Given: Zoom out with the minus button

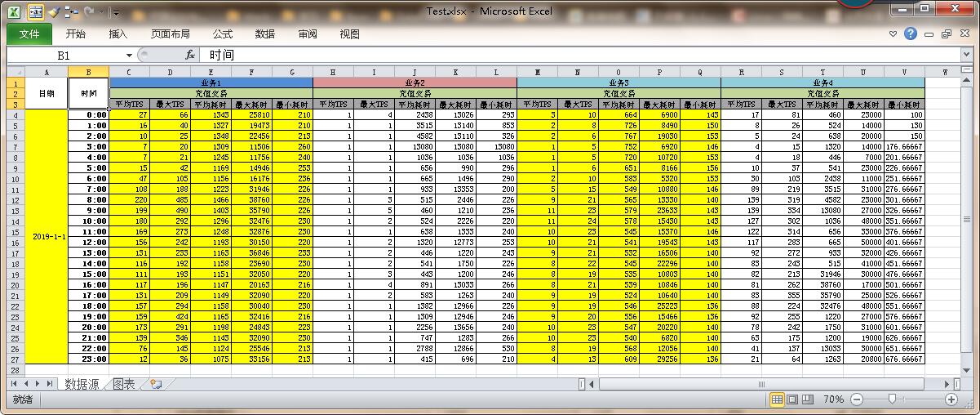Looking at the screenshot, I should coord(856,399).
